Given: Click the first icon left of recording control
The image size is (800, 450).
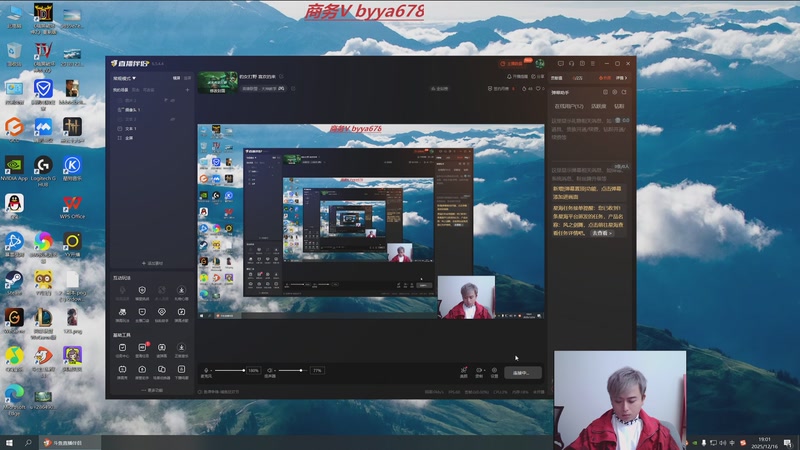Looking at the screenshot, I should 464,372.
